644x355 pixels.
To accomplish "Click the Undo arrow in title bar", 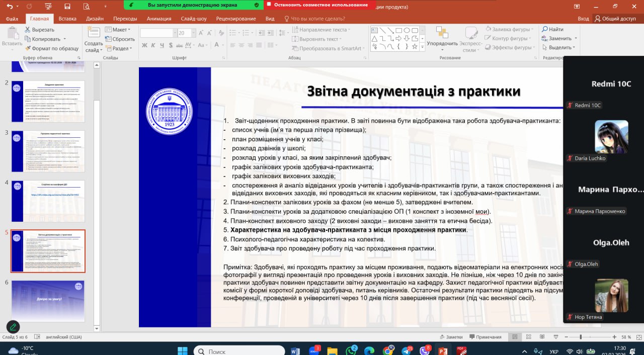I will coord(11,6).
